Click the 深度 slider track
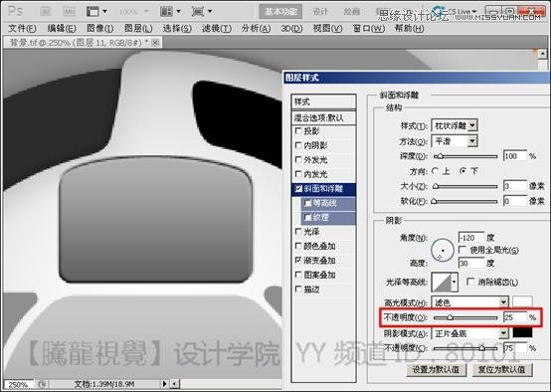551x392 pixels. [465, 156]
